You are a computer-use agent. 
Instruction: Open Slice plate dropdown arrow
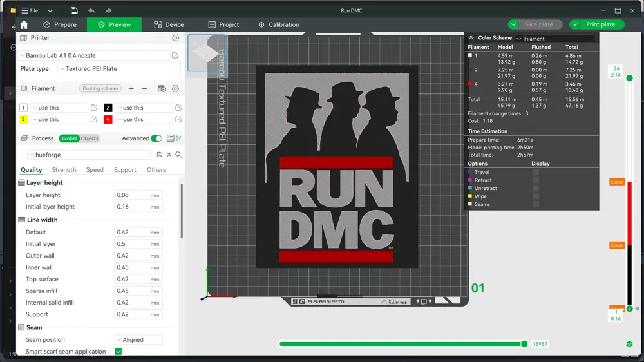(513, 24)
